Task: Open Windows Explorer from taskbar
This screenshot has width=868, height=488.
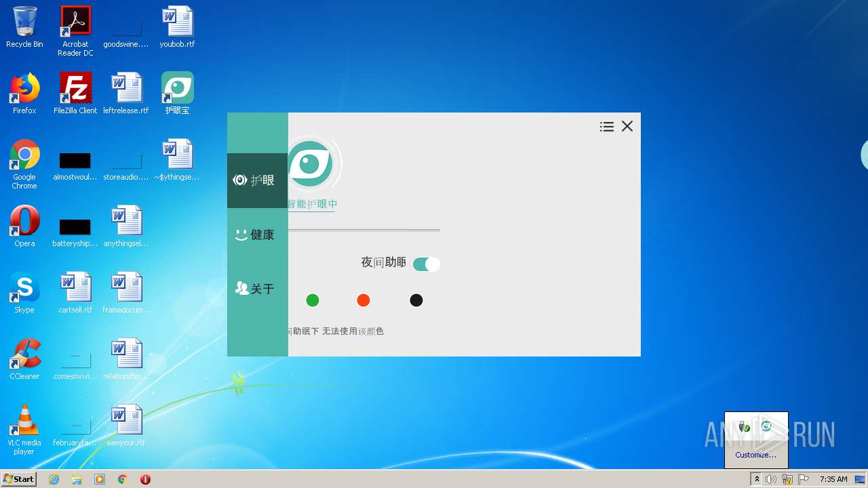Action: click(77, 479)
